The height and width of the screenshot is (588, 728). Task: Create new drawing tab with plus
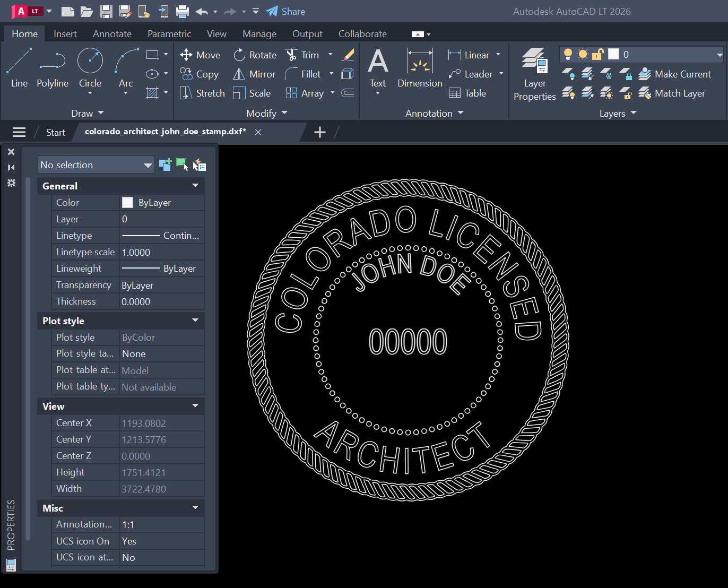(x=320, y=132)
